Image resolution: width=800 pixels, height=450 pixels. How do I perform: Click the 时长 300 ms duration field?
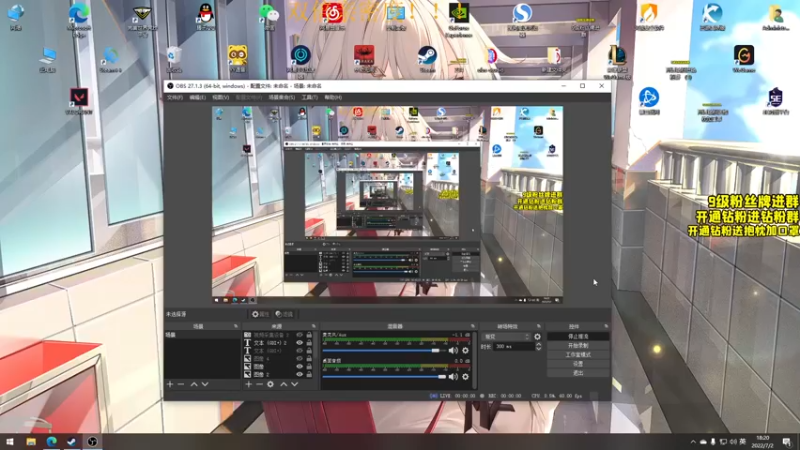coord(514,346)
